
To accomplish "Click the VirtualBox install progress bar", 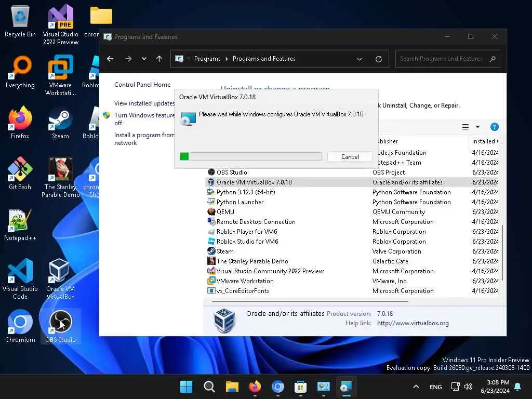I will (x=251, y=156).
